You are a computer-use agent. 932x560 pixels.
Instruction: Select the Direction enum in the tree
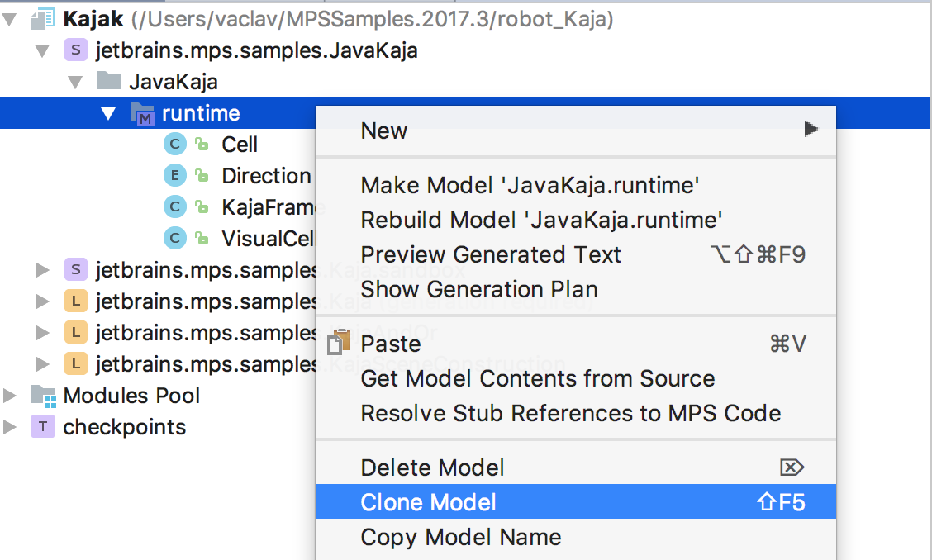tap(266, 176)
